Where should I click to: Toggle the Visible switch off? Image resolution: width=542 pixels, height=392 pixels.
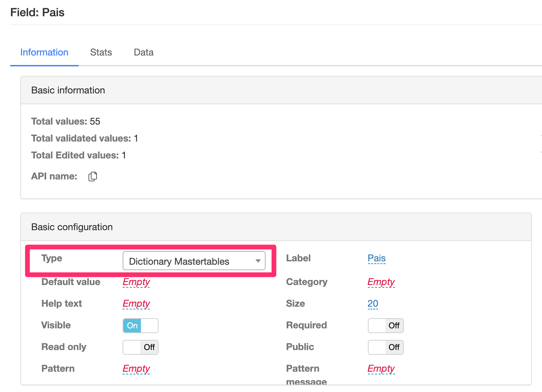pos(140,326)
